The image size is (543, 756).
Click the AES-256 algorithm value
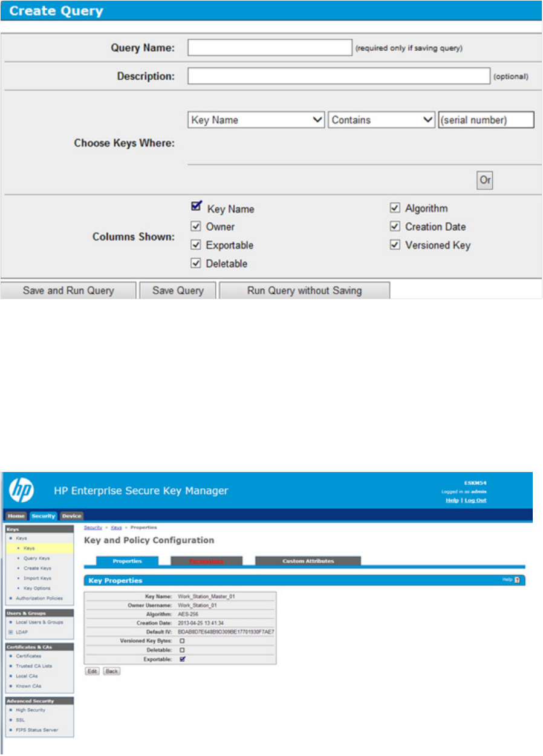tap(188, 614)
